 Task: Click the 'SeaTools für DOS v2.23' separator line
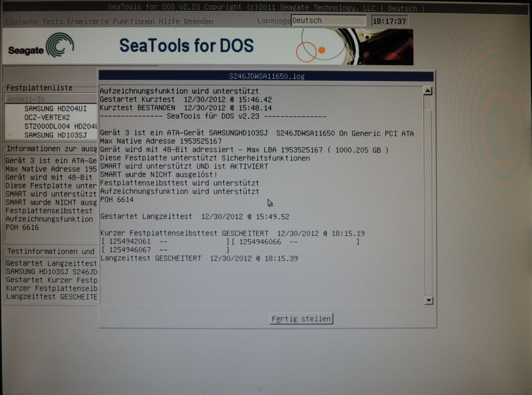213,116
